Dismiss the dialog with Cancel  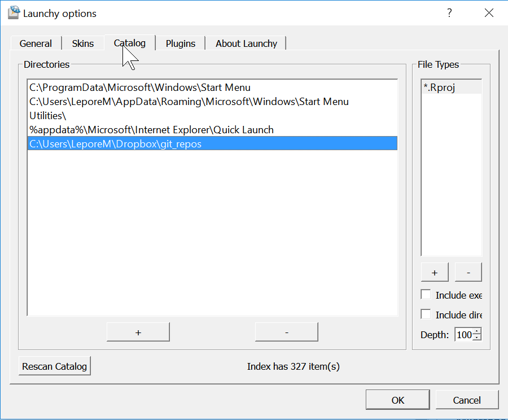click(467, 399)
